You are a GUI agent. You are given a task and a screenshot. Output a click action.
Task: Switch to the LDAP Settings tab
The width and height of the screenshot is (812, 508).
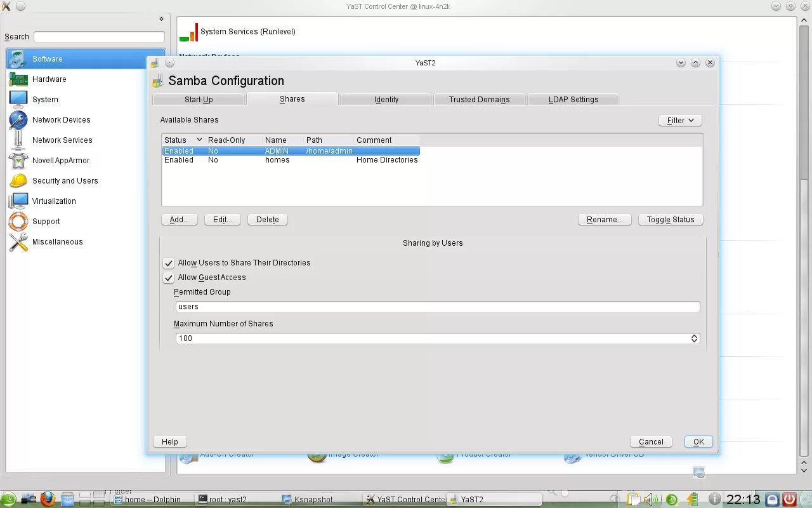pyautogui.click(x=573, y=100)
